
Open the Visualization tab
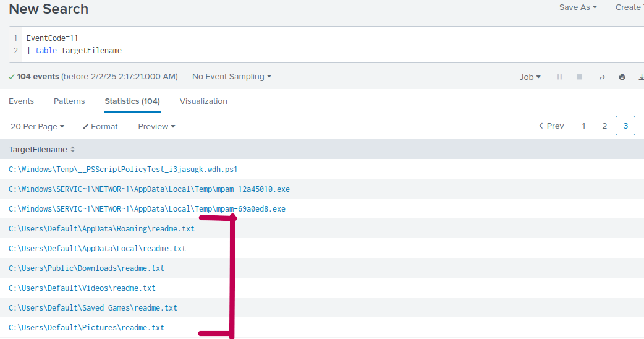pos(203,101)
